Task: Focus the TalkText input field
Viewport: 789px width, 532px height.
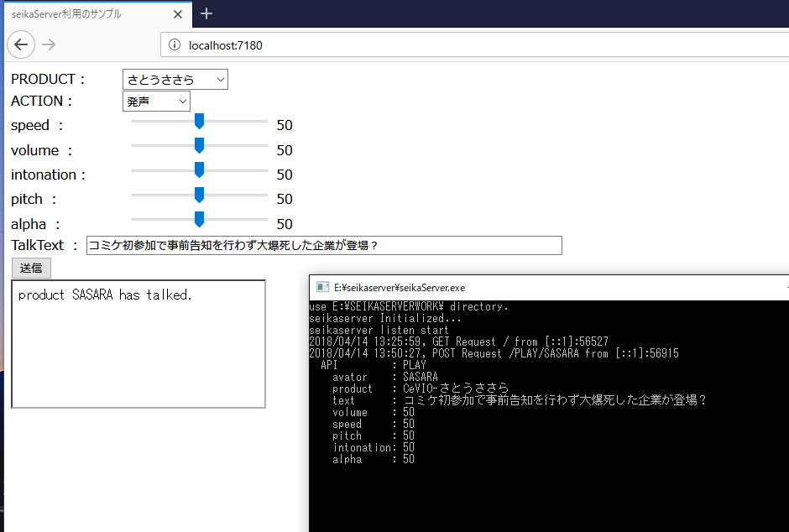Action: click(336, 245)
